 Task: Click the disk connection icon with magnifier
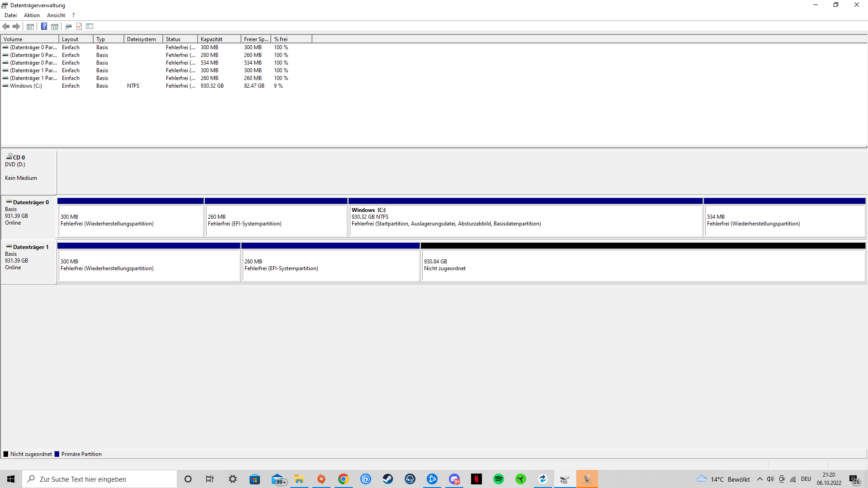68,26
